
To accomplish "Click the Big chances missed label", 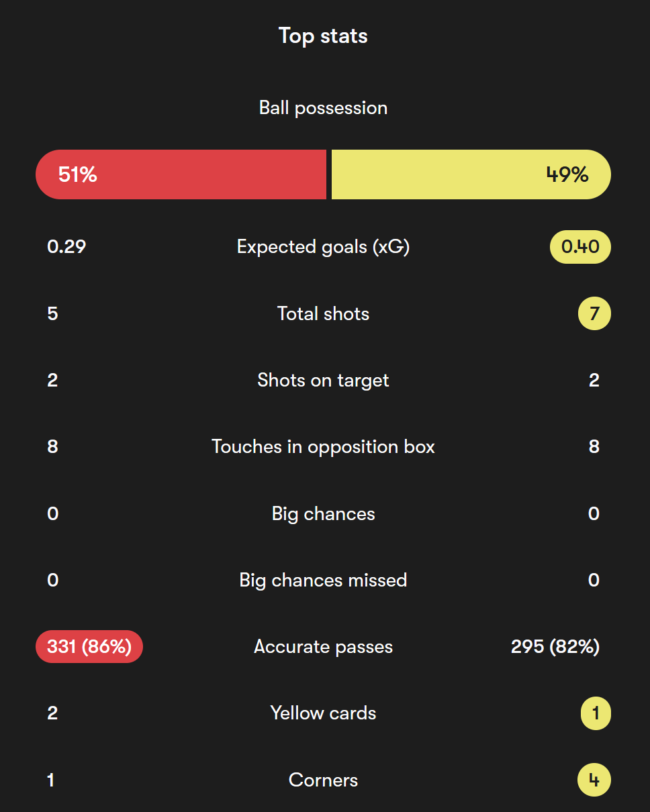I will [x=323, y=580].
